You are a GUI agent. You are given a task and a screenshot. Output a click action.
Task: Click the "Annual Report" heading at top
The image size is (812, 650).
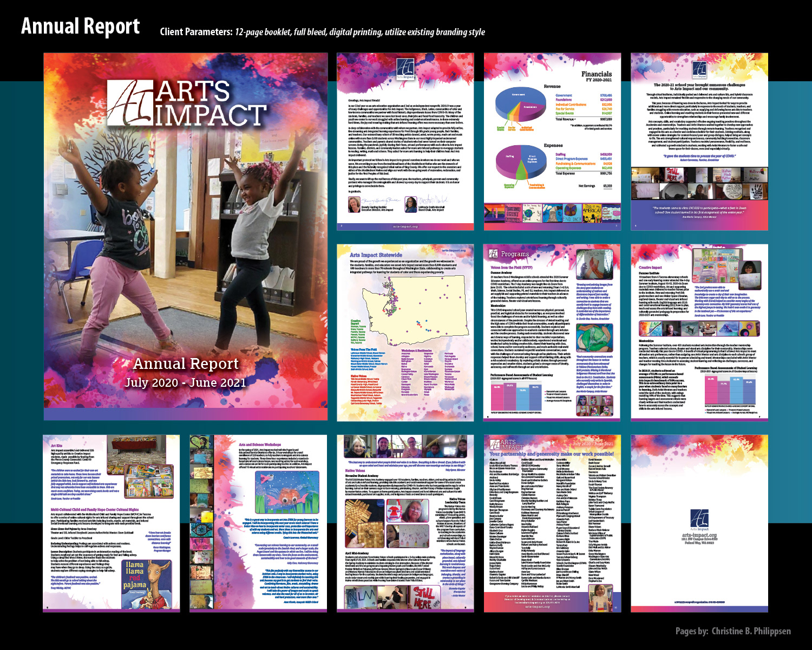point(80,27)
